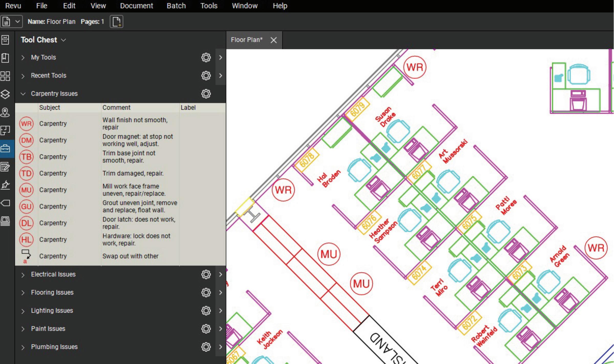Expand the Flooring Issues section
This screenshot has height=364, width=614.
(23, 293)
